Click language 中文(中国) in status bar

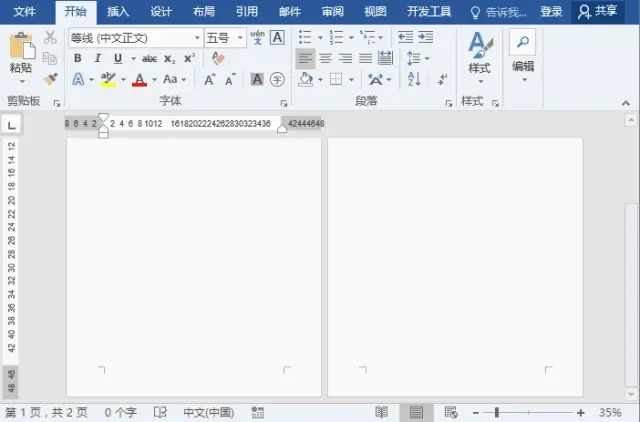(x=209, y=412)
